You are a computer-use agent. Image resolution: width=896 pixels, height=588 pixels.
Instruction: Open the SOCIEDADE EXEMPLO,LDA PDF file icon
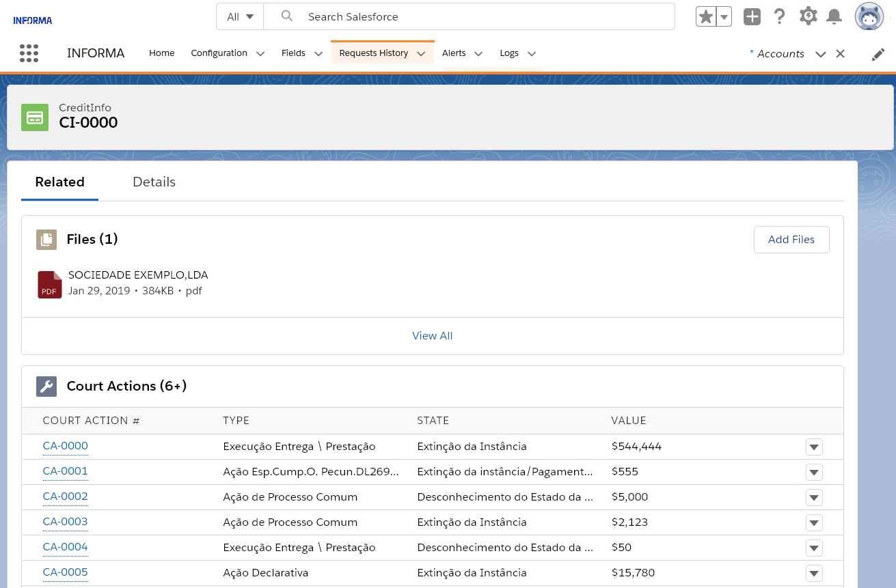coord(49,284)
